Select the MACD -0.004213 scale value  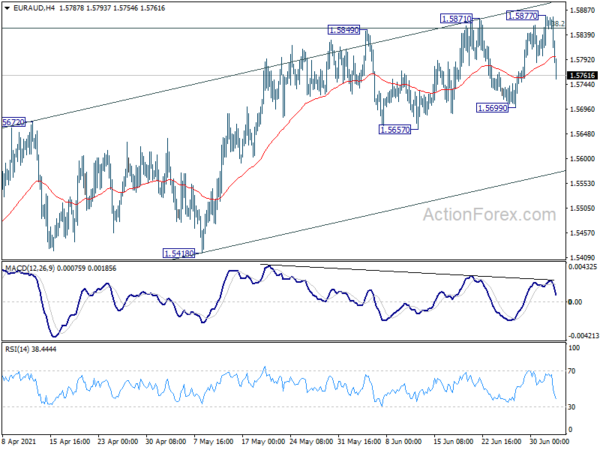[x=584, y=336]
